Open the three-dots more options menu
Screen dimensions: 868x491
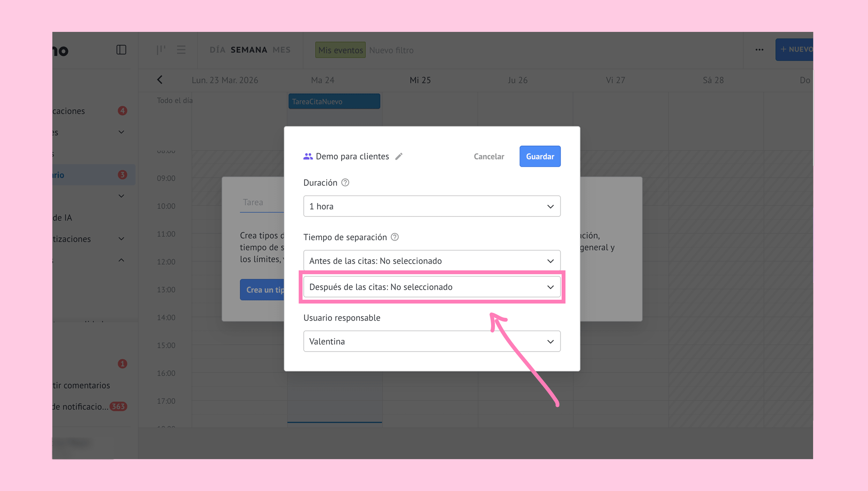point(759,50)
